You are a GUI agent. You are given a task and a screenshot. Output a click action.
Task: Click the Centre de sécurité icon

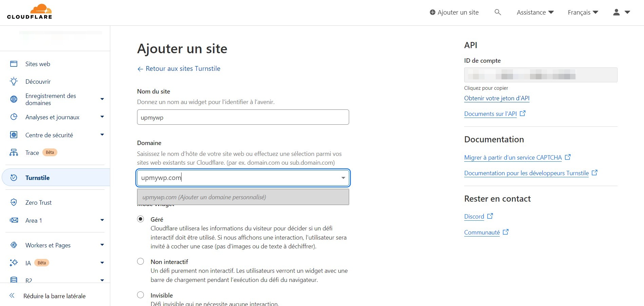14,135
